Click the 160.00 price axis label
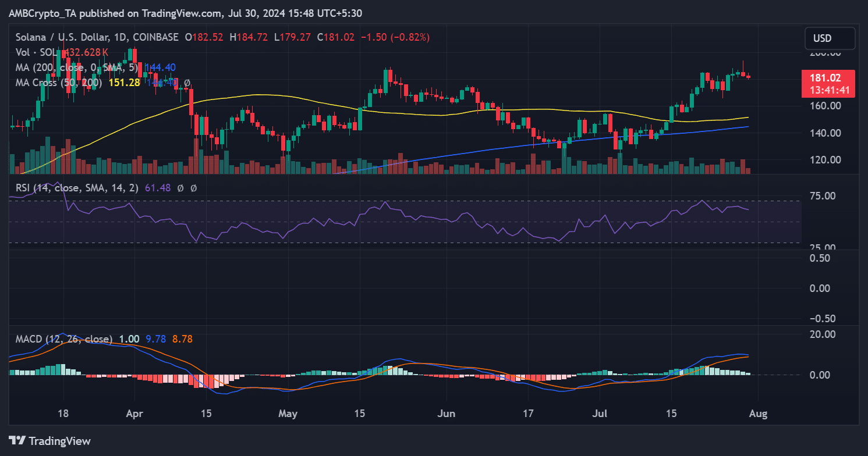The width and height of the screenshot is (868, 456). [824, 106]
